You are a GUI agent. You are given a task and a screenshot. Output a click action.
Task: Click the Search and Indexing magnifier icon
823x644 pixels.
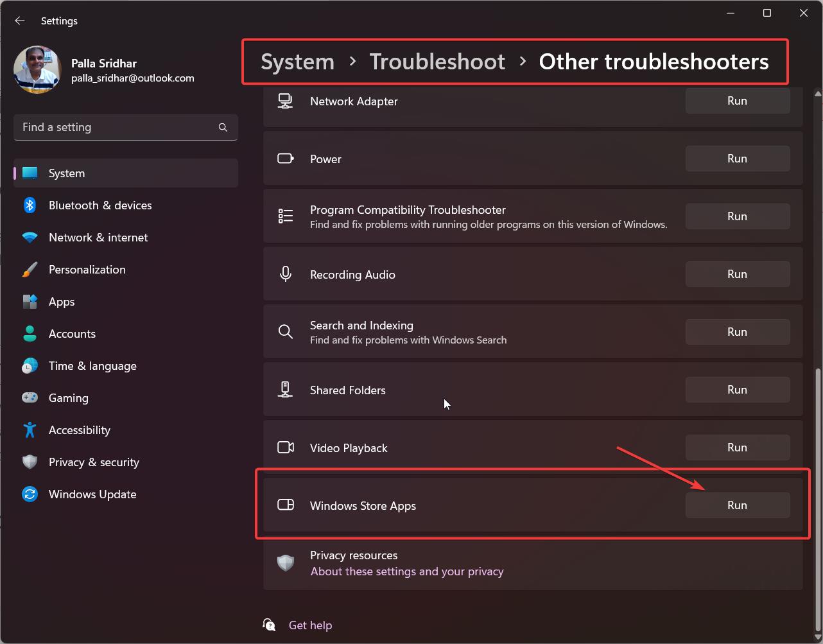pos(285,332)
